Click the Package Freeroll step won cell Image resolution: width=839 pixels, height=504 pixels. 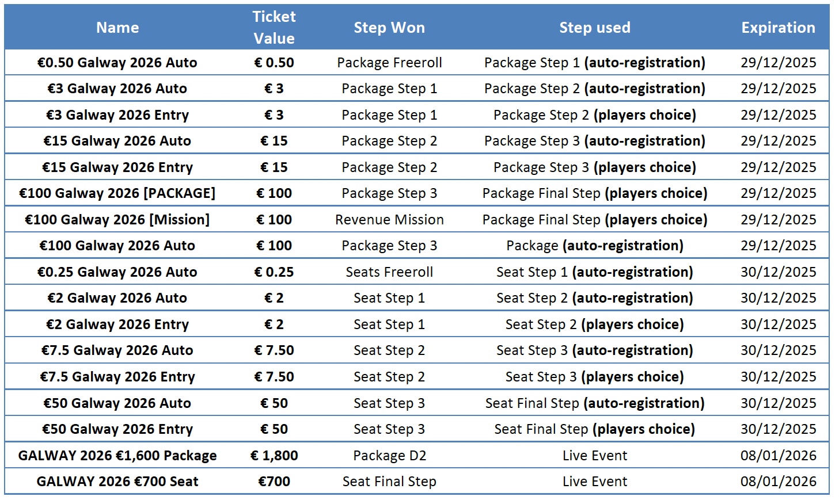(389, 63)
